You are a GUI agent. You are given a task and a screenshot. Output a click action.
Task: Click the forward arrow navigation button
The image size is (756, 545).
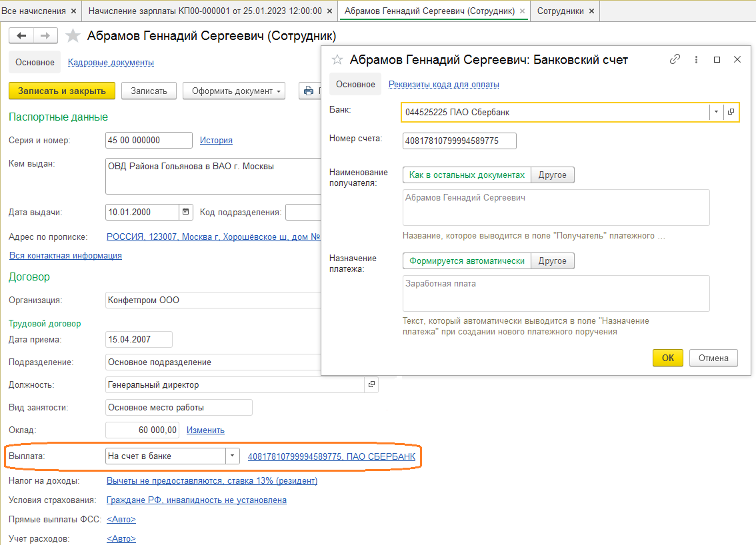point(45,36)
